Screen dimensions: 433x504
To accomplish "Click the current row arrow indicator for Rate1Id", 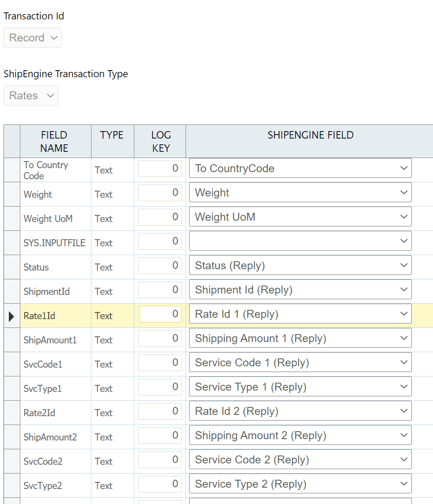I will click(11, 316).
